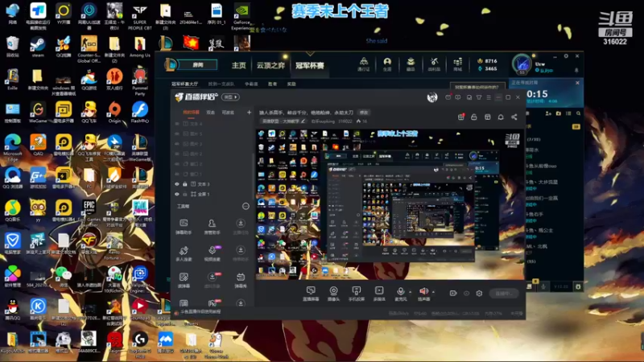This screenshot has width=644, height=362.
Task: Toggle lock on 文本 3 layer
Action: (185, 184)
